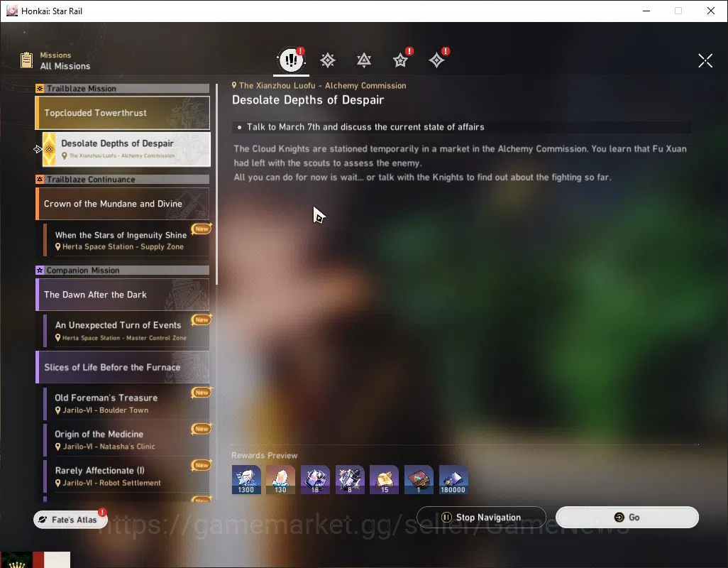Viewport: 728px width, 568px height.
Task: Open An Unexpected Turn of Events mission
Action: pyautogui.click(x=126, y=331)
